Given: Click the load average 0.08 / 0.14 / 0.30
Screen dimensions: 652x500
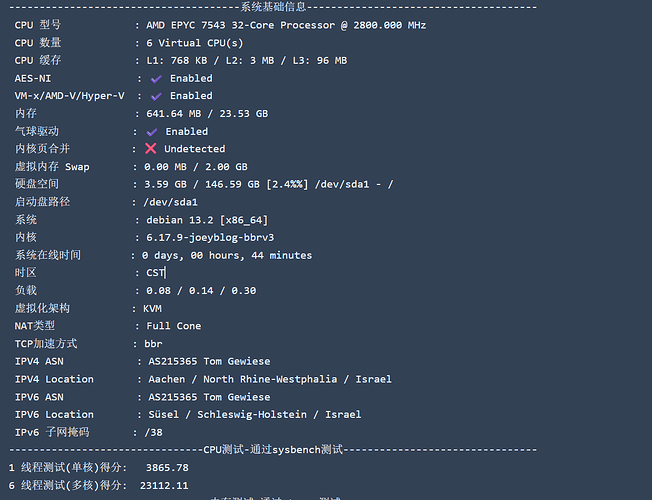Looking at the screenshot, I should [201, 291].
